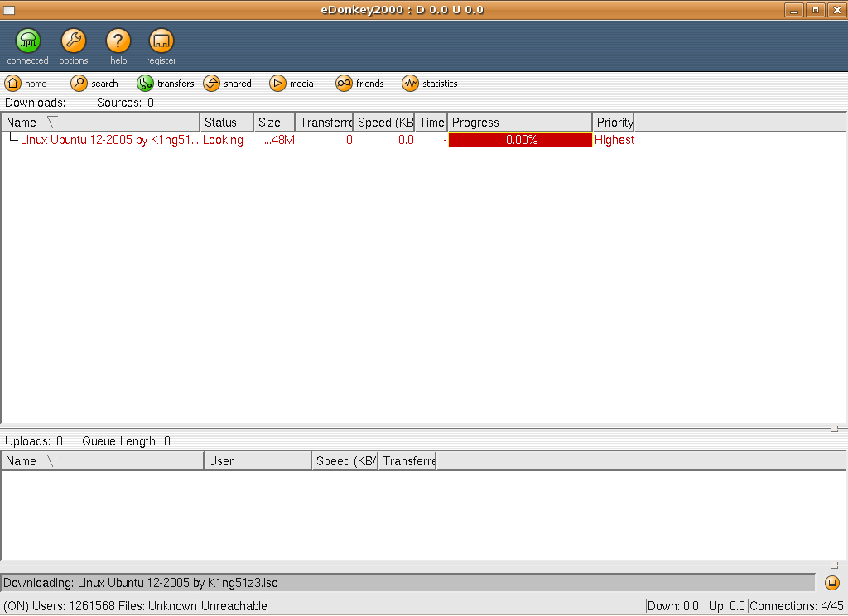Sort downloads by the Transferred column
Viewport: 848px width, 616px height.
[325, 123]
